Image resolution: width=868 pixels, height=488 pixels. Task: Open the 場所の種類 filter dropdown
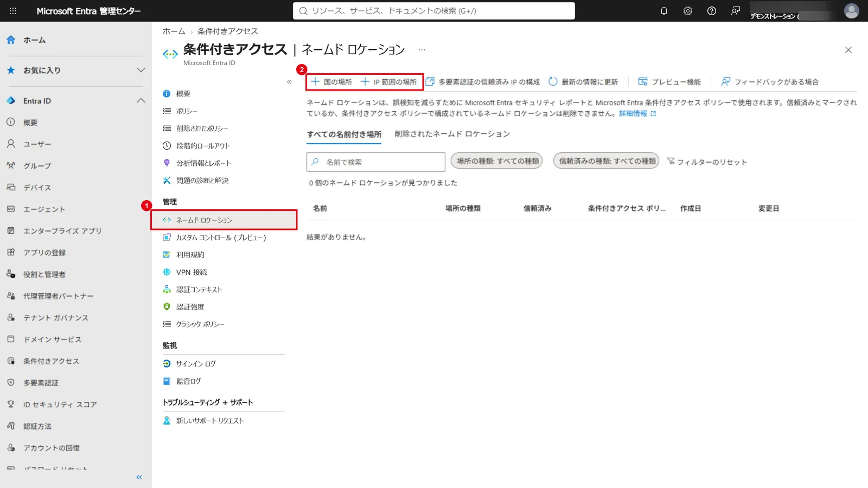[497, 161]
